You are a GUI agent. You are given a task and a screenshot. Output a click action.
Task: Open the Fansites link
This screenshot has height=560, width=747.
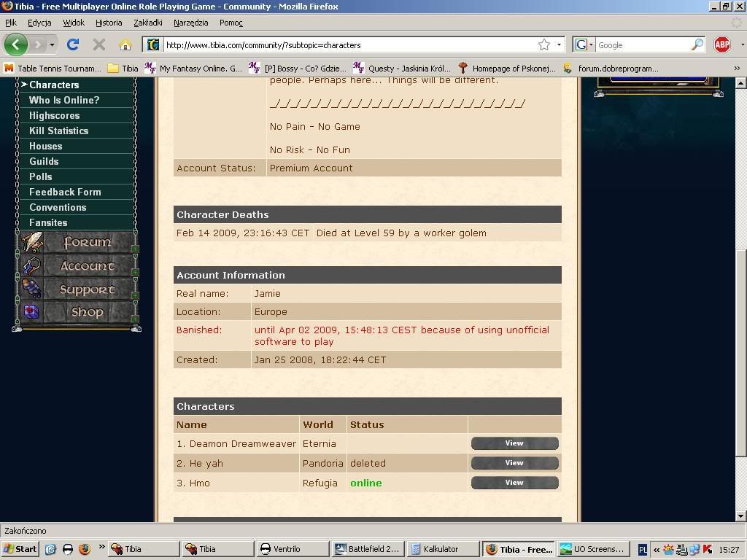48,222
